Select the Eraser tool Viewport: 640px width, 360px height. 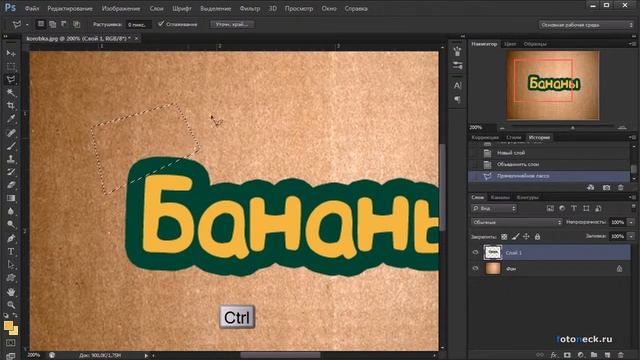click(x=11, y=185)
